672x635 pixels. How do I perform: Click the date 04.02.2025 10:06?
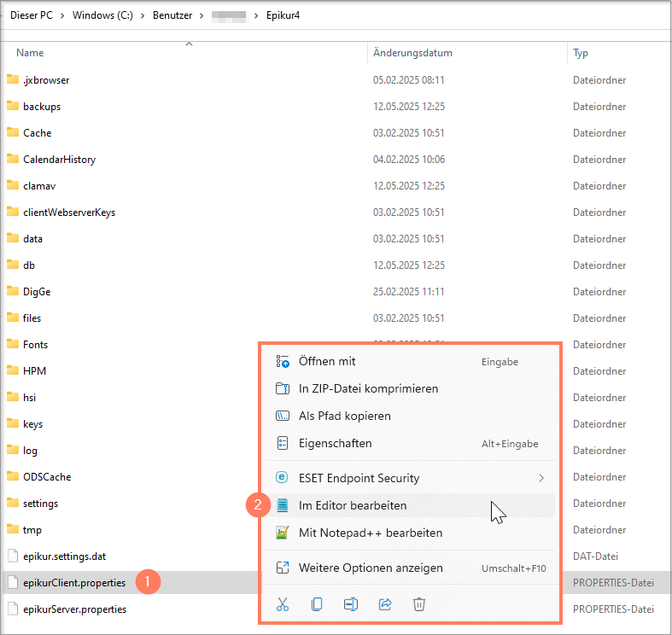409,160
